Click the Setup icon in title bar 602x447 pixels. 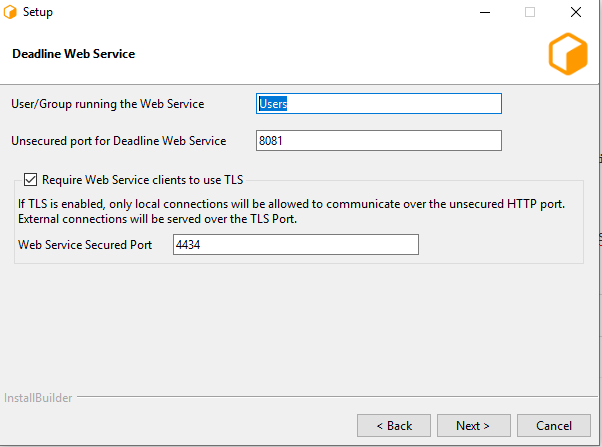coord(11,13)
